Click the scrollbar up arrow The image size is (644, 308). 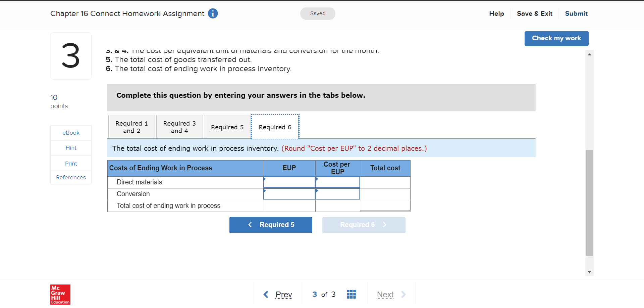point(589,54)
